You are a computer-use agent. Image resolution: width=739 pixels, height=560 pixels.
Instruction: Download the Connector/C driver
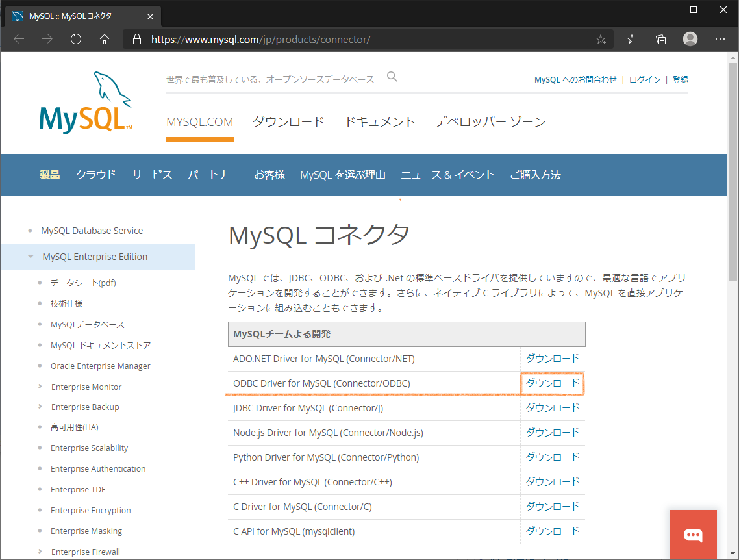click(553, 506)
